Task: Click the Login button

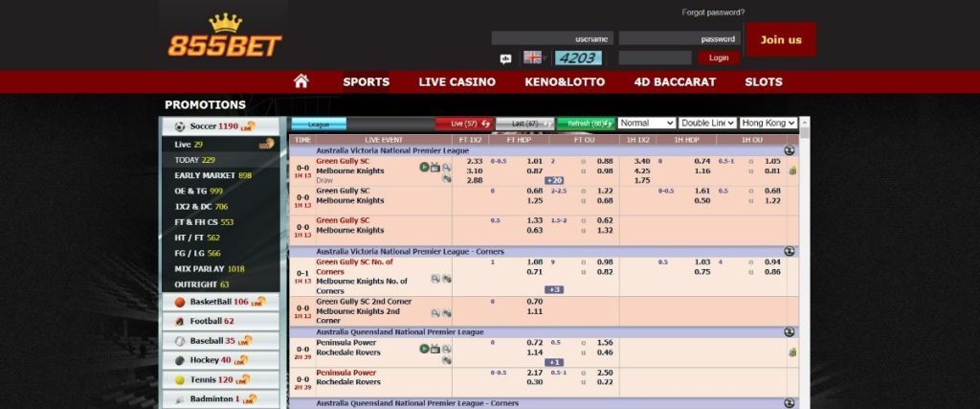Action: tap(719, 57)
